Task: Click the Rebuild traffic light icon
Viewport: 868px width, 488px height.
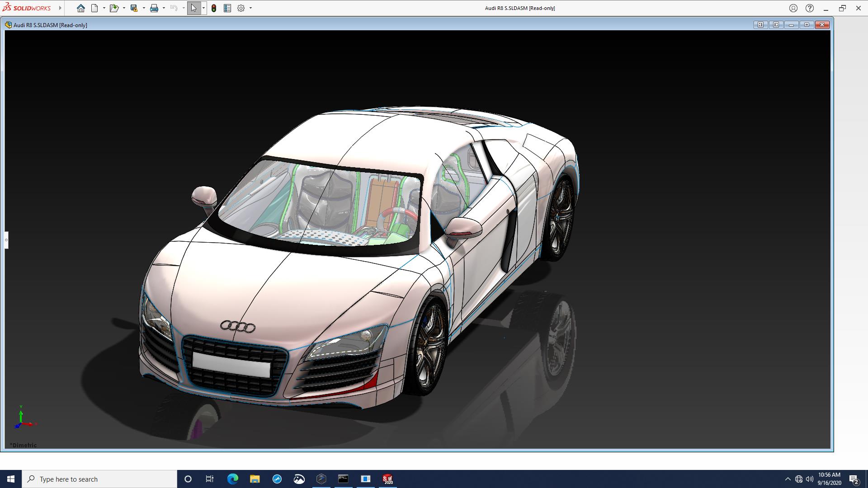Action: 214,8
